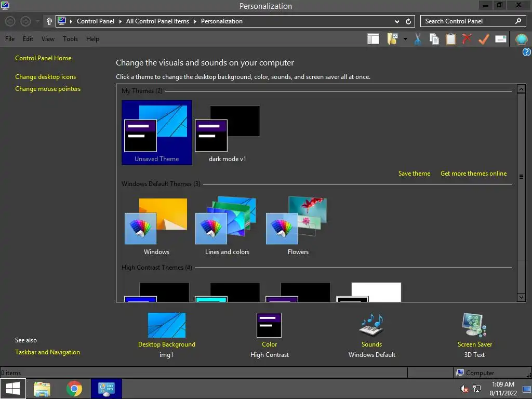
Task: Click the Copy documents icon
Action: [434, 39]
